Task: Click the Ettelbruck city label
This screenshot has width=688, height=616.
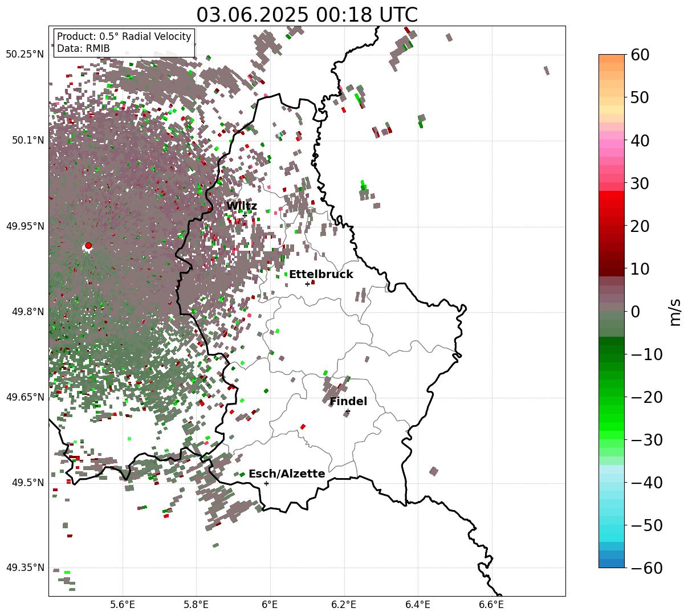Action: pos(321,274)
